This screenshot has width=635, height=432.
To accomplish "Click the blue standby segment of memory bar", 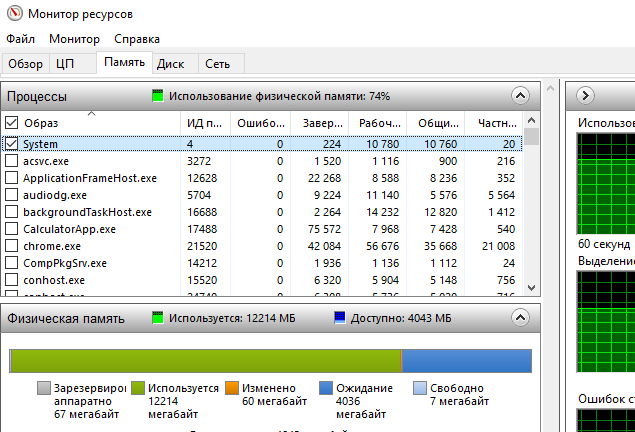I will point(467,361).
